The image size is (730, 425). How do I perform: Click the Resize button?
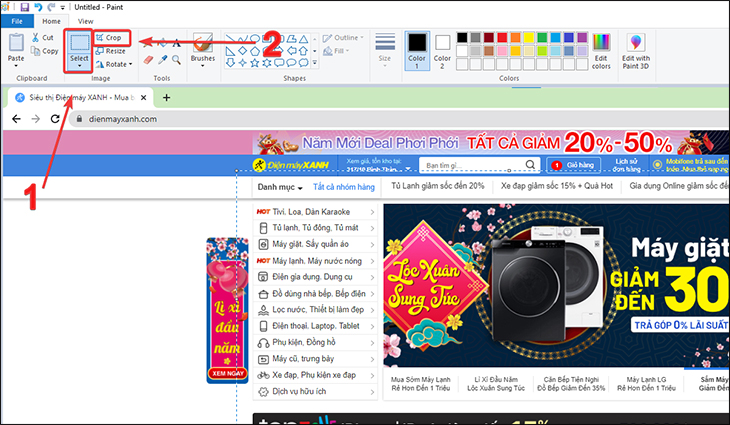110,51
